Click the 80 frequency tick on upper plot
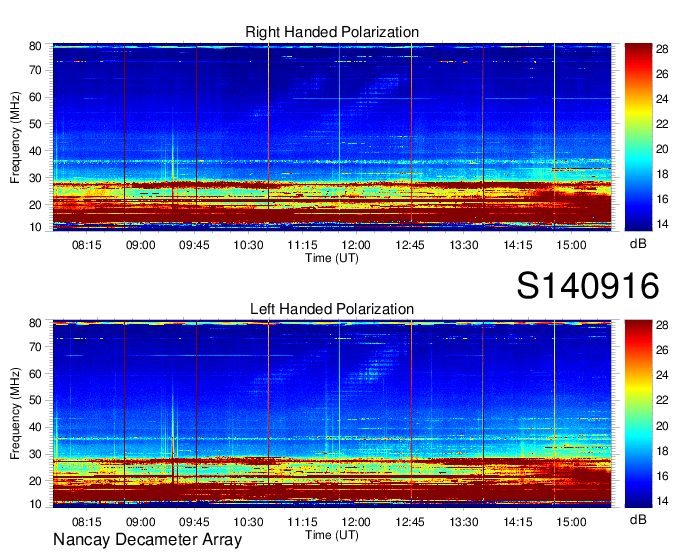 [x=35, y=46]
